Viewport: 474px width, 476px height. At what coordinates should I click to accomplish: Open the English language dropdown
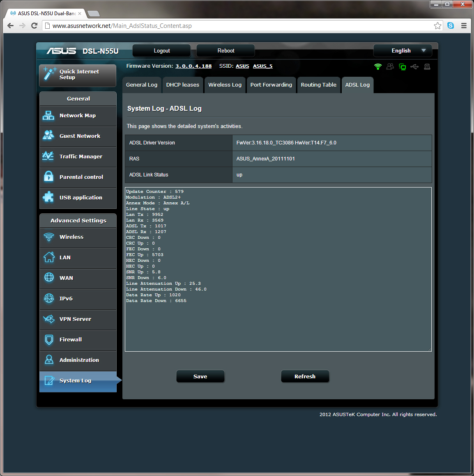pyautogui.click(x=403, y=51)
